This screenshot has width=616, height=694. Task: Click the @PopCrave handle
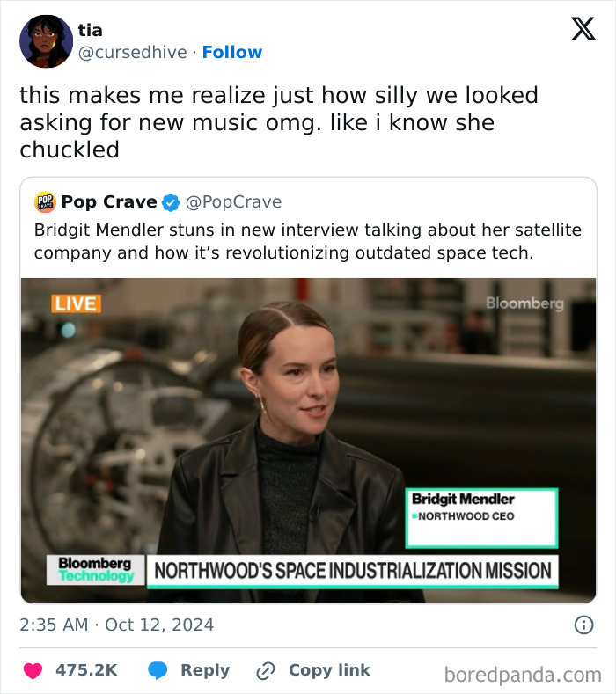[233, 202]
